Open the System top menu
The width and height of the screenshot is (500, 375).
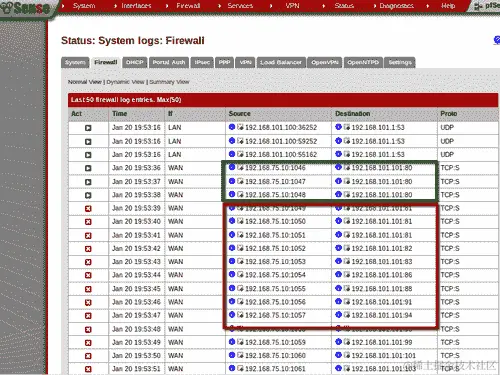[84, 6]
